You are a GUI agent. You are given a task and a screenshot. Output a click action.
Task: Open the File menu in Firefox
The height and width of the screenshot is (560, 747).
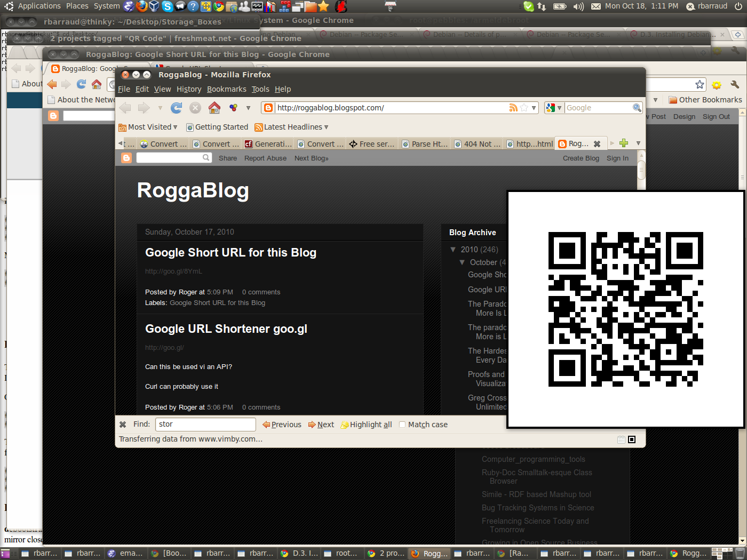[124, 89]
